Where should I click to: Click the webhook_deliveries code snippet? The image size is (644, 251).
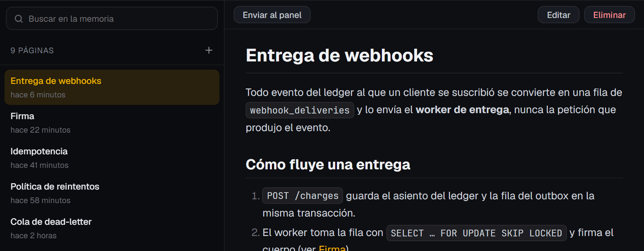coord(300,110)
